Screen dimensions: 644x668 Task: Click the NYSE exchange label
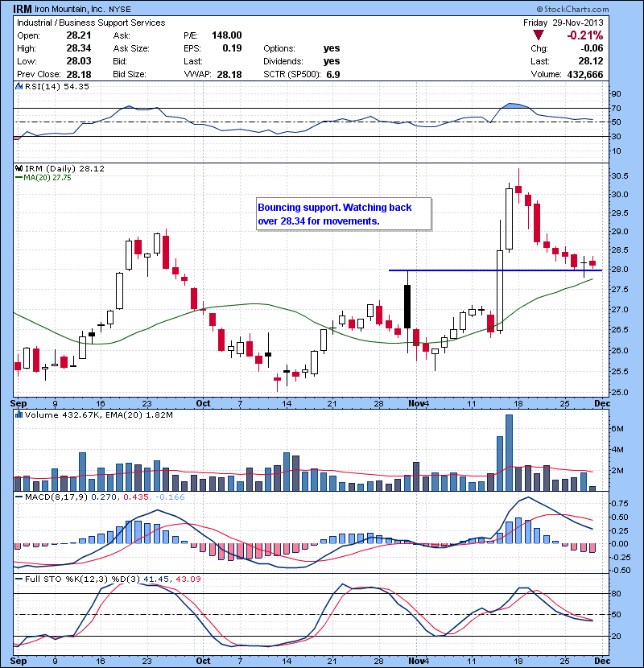pyautogui.click(x=120, y=9)
